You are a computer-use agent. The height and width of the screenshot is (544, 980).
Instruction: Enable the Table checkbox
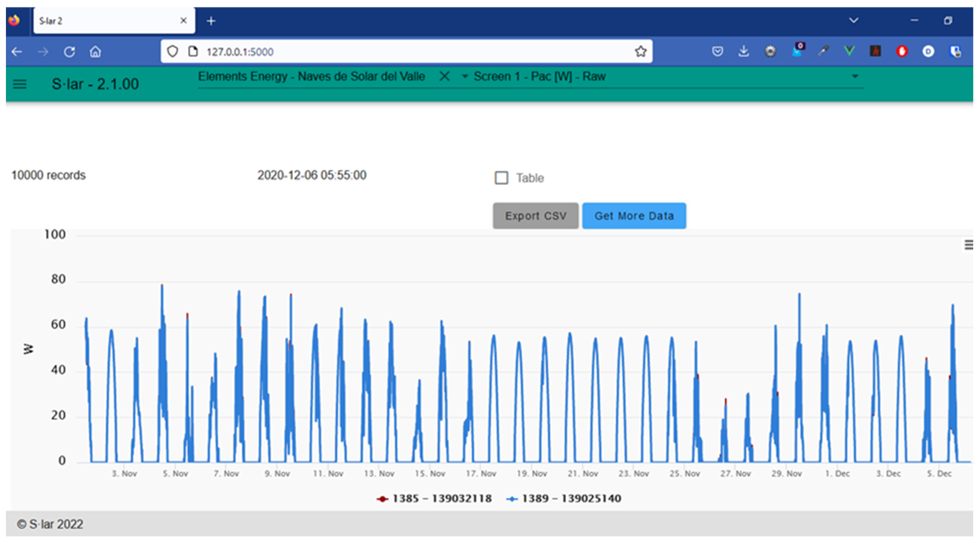pos(501,178)
